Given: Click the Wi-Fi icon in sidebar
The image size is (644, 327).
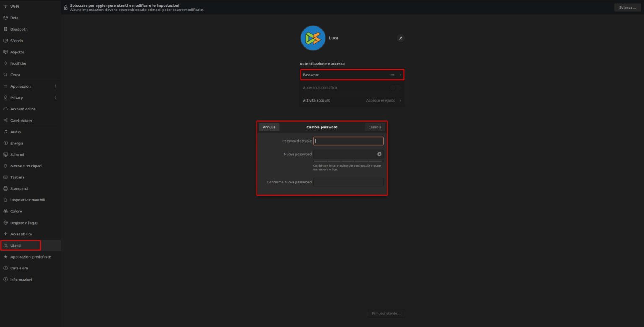Looking at the screenshot, I should tap(5, 7).
